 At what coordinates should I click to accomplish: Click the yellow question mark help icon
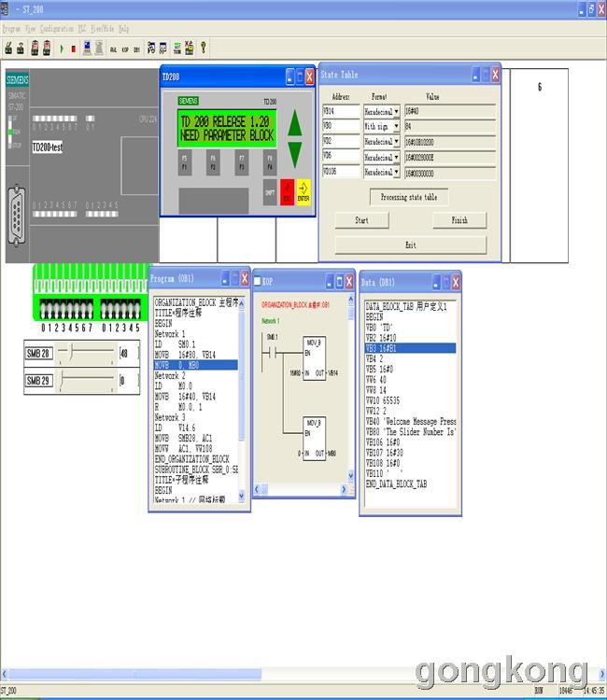tap(204, 48)
